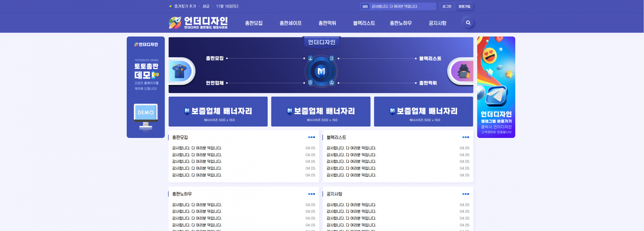Expand more dots for 총판모집 board
The image size is (644, 231).
(312, 137)
